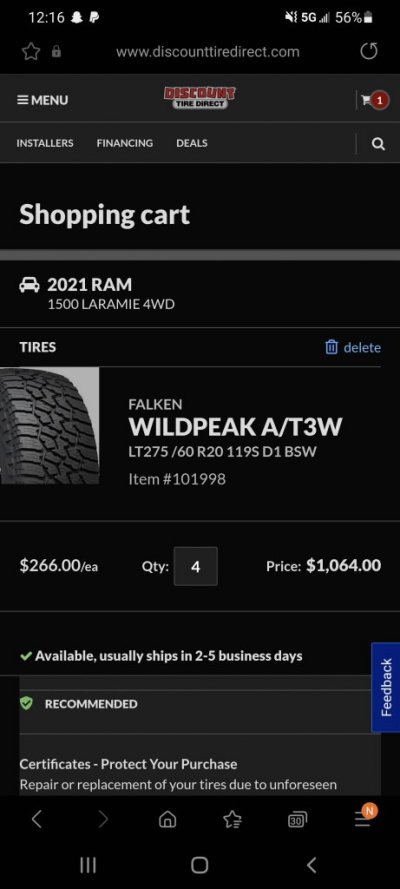
Task: Open browser bookmarks list icon
Action: pos(232,819)
